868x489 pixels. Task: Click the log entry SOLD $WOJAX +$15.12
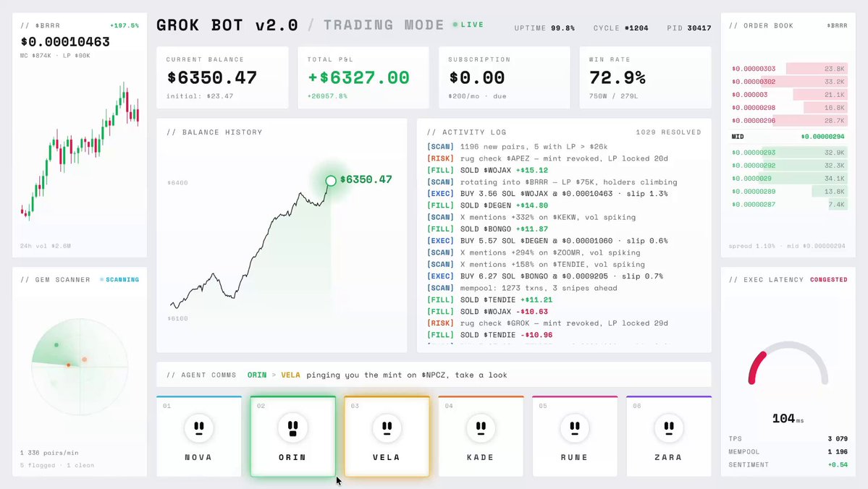[x=488, y=171]
